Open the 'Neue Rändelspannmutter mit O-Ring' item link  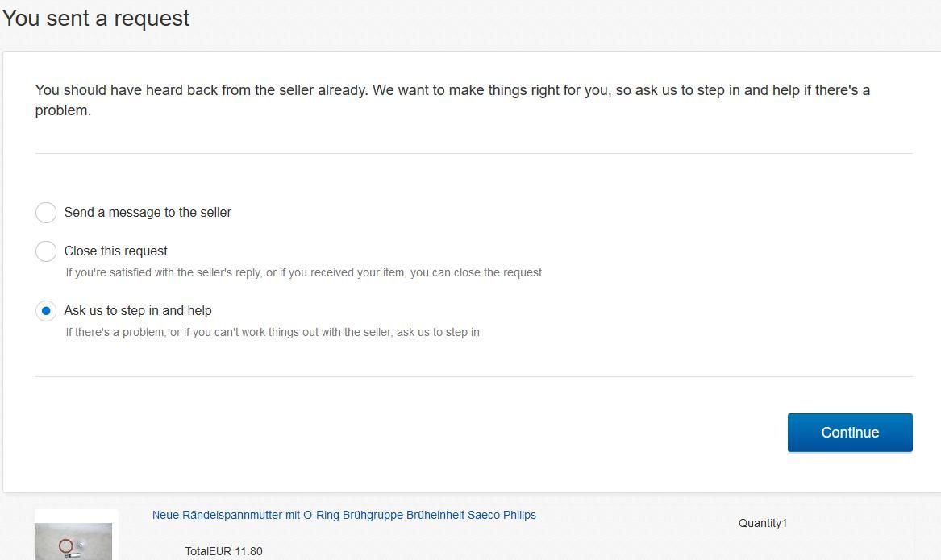344,516
